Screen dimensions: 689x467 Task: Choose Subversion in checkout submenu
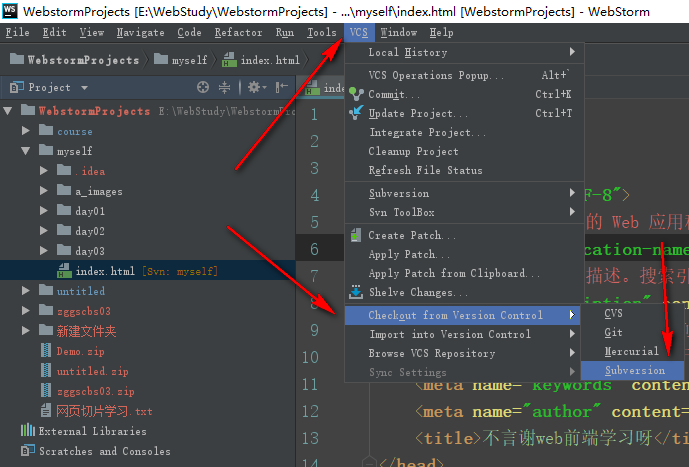632,370
